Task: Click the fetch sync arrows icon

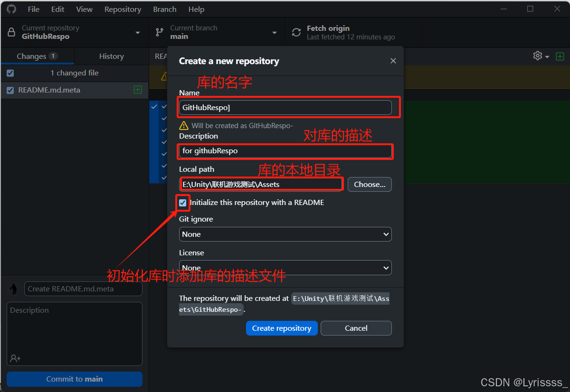Action: click(296, 32)
